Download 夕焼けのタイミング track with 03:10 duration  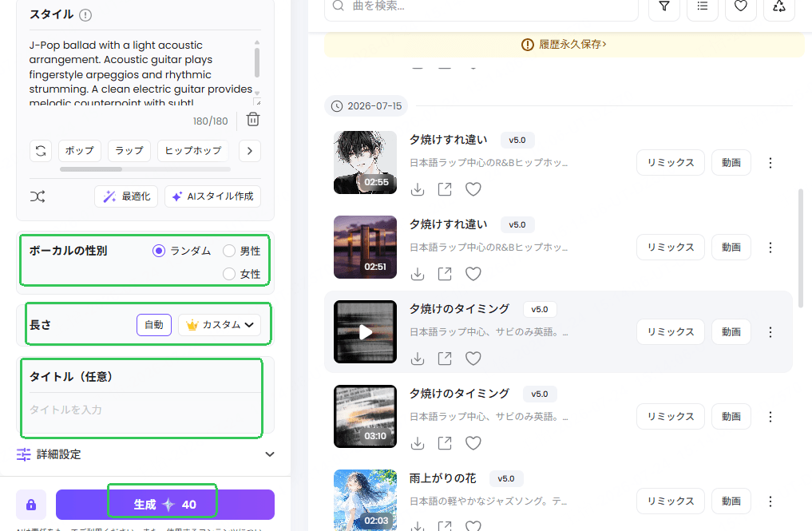coord(418,443)
